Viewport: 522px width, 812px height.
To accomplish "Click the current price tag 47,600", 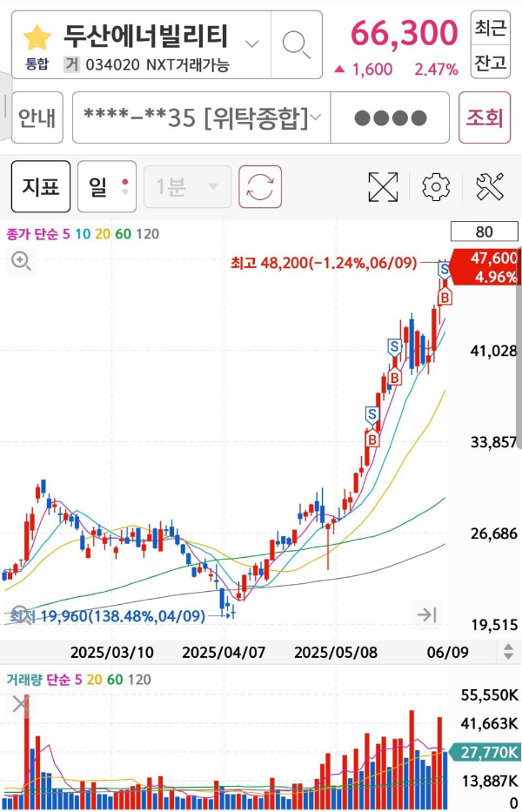I will point(485,266).
